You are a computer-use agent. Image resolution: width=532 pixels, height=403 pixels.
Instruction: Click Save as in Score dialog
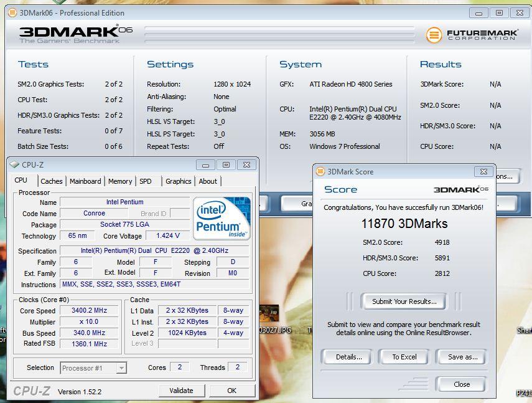[462, 357]
